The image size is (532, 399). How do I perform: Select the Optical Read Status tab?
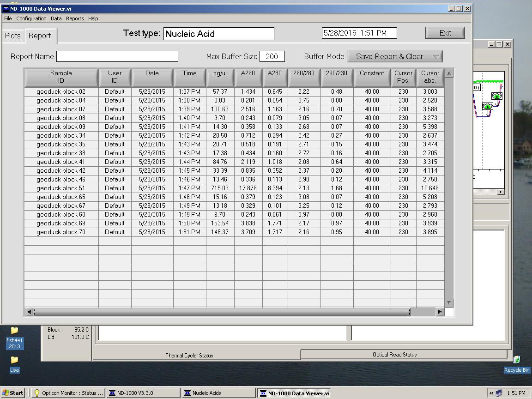tap(394, 355)
